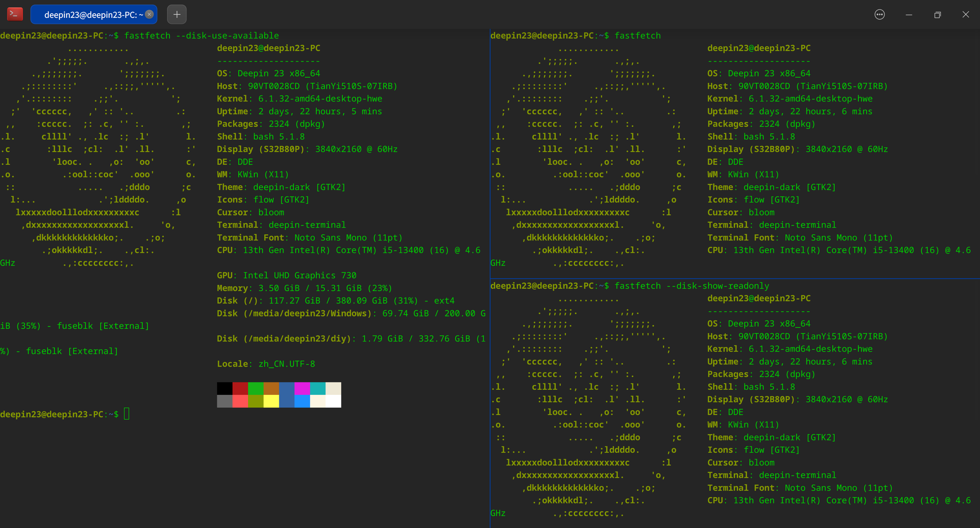
Task: Close the deepin23@deepin23-PC tab
Action: pos(149,15)
